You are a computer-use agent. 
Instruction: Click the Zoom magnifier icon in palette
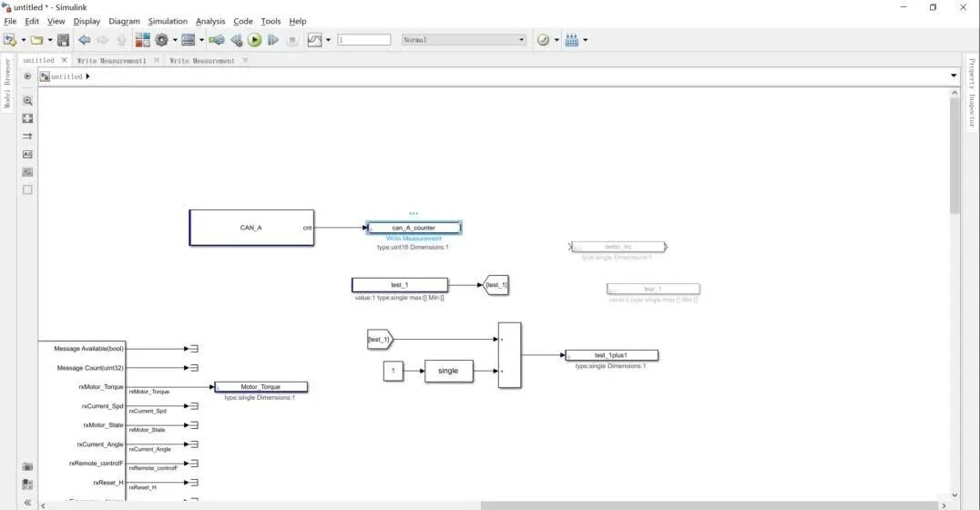pos(27,100)
